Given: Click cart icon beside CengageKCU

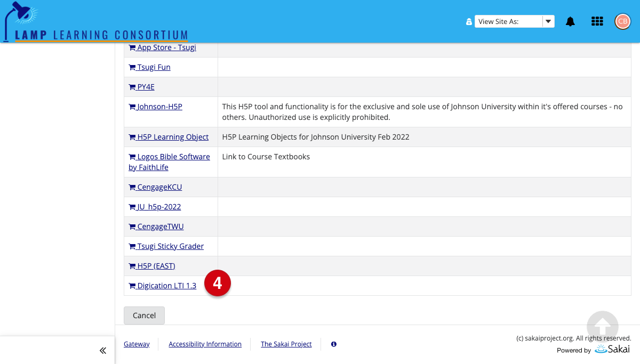Looking at the screenshot, I should (132, 188).
